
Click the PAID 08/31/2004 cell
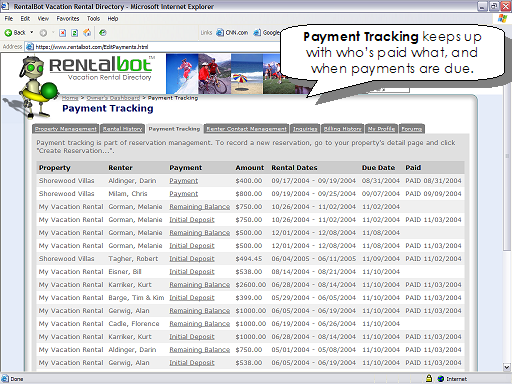pyautogui.click(x=433, y=181)
